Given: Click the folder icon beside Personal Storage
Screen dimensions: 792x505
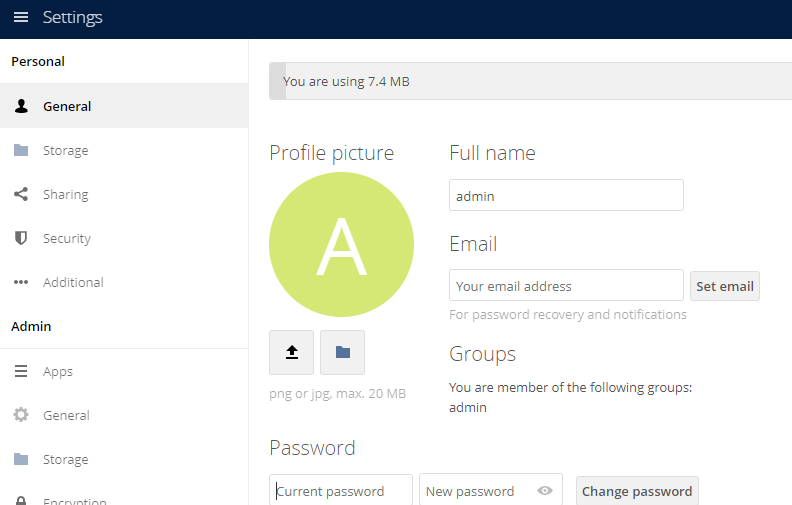Looking at the screenshot, I should coord(21,150).
